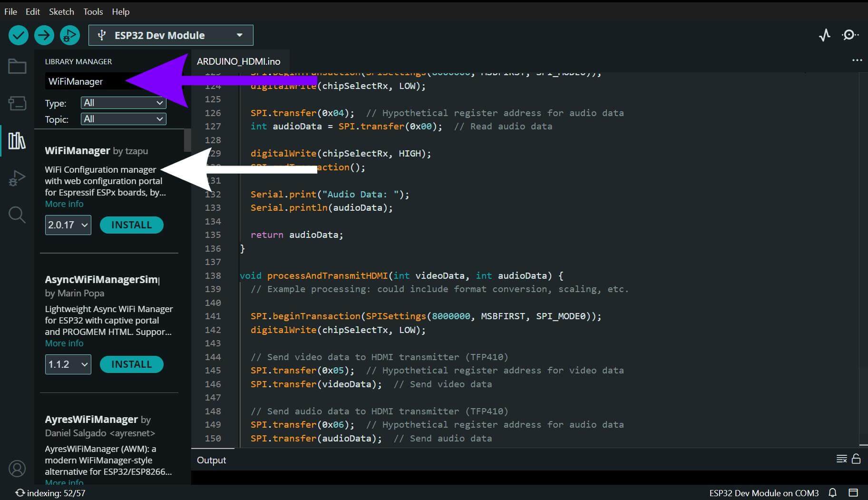The image size is (868, 500).
Task: Select the ARDUINO_HDMI.ino tab
Action: [x=239, y=61]
